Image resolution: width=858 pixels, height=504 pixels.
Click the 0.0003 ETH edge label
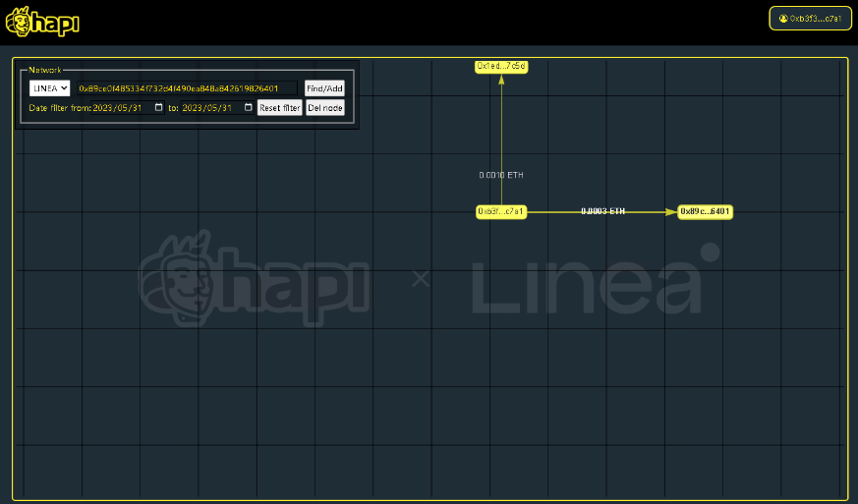tap(602, 211)
